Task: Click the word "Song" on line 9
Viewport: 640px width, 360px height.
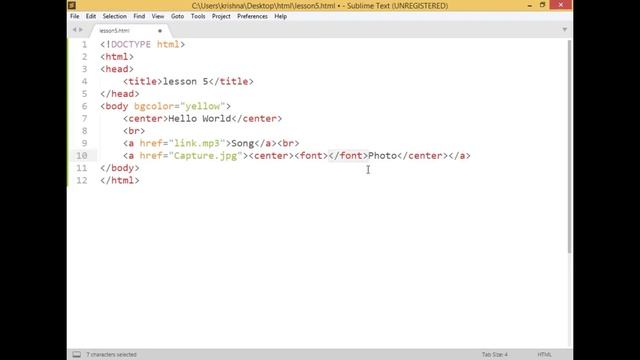Action: pos(242,143)
